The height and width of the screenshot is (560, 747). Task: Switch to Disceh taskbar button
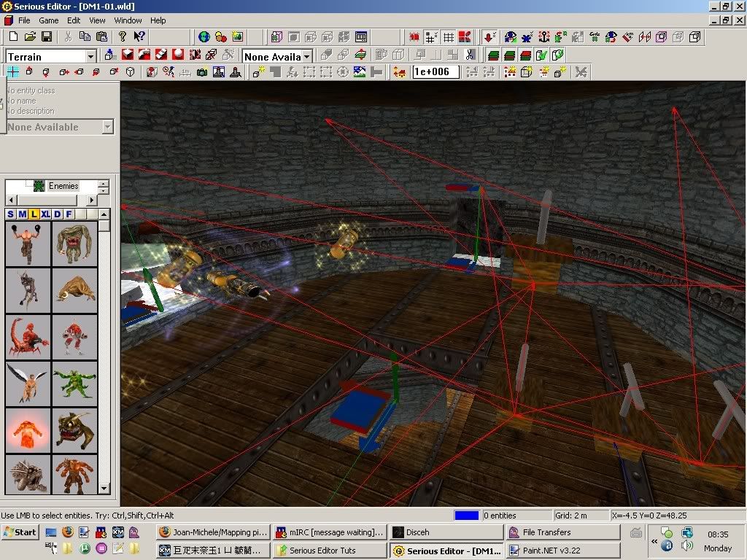446,532
